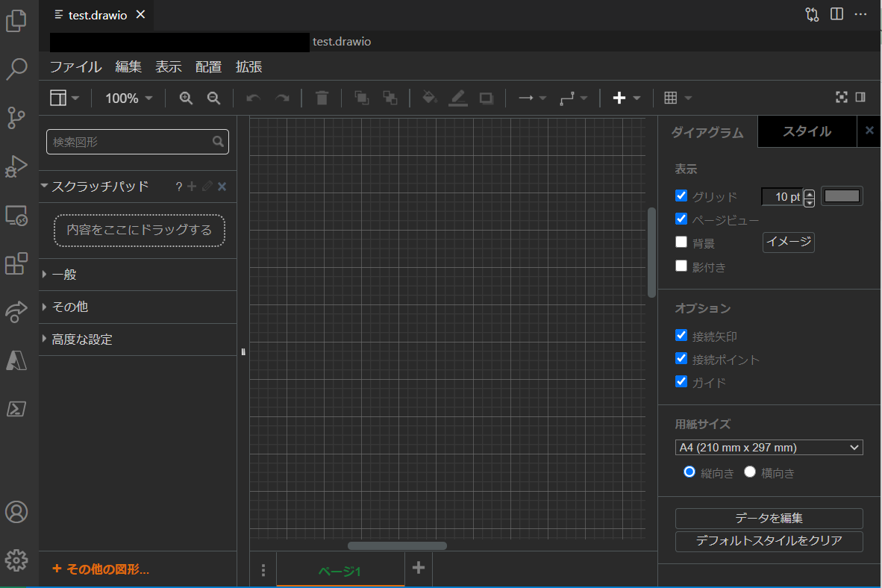Click the デフォルトスタイルをクリア button
Viewport: 882px width, 588px height.
coord(769,542)
